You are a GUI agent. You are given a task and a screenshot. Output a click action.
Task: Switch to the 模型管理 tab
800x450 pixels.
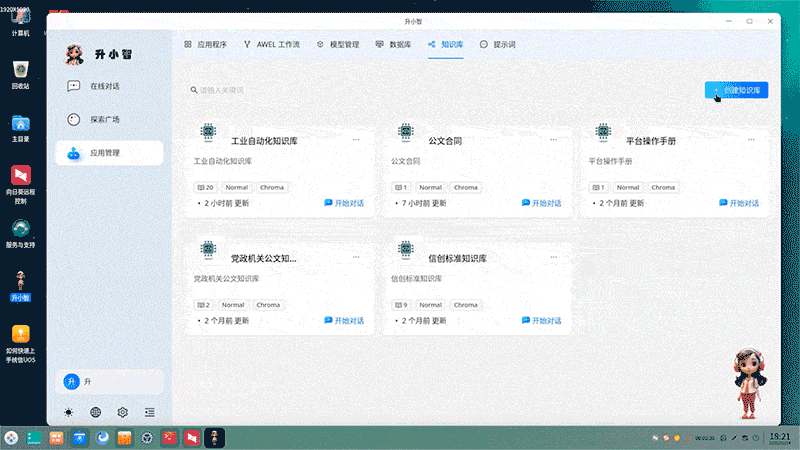[340, 45]
